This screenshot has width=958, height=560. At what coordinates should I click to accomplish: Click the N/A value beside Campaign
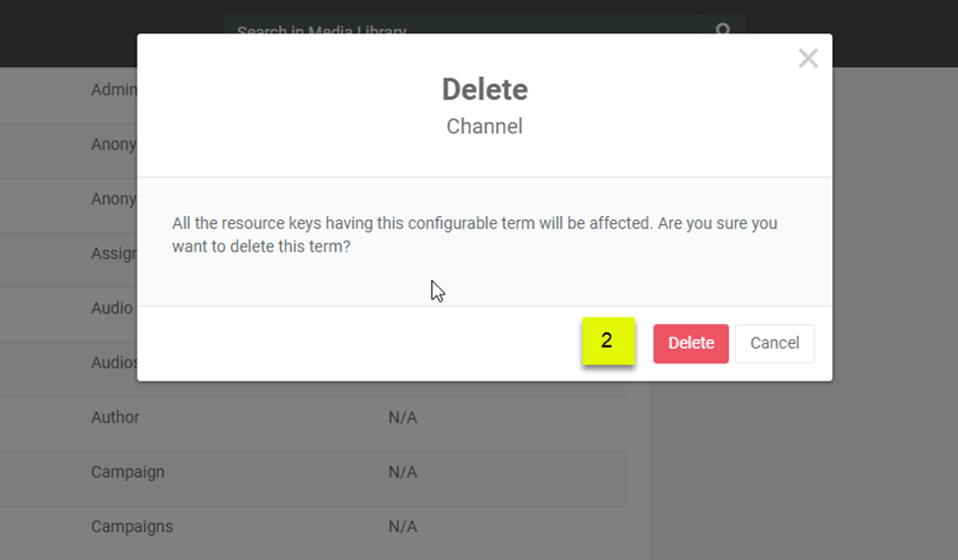point(403,473)
